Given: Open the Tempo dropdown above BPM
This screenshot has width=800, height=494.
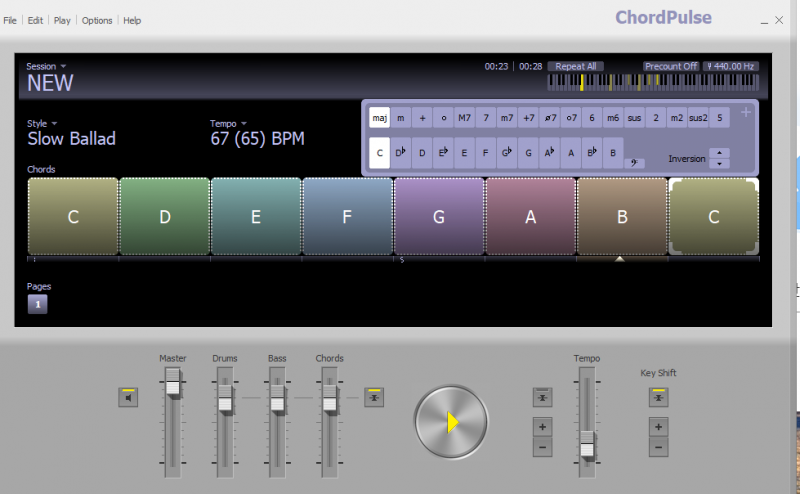Looking at the screenshot, I should [x=228, y=124].
